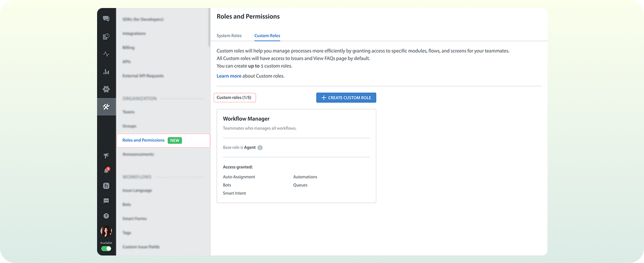
Task: Open the Workflow Manager role card
Action: coord(296,156)
